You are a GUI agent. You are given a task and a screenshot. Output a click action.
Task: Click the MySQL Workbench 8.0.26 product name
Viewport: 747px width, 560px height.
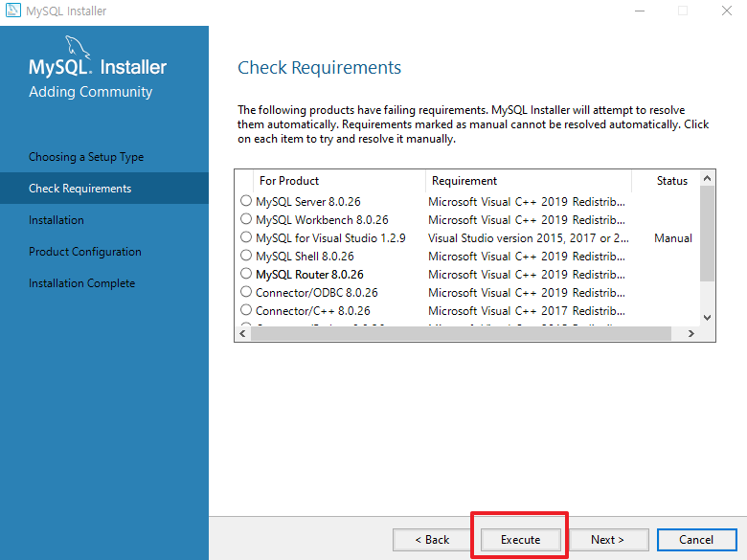point(322,220)
